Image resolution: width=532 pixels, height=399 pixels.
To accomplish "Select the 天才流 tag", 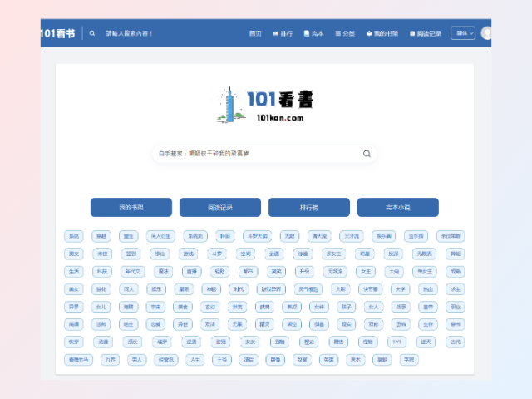I will (352, 236).
